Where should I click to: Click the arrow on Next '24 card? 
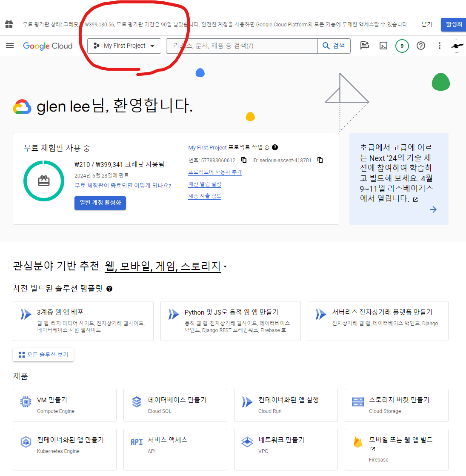tap(433, 209)
